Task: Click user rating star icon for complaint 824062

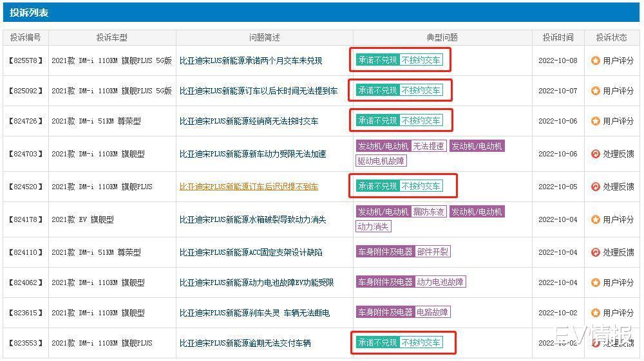Action: point(595,282)
